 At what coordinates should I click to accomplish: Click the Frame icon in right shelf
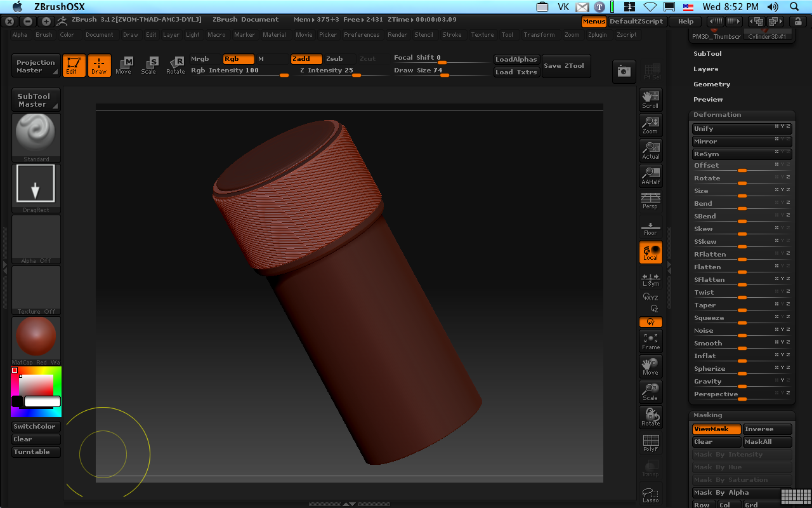pos(650,341)
